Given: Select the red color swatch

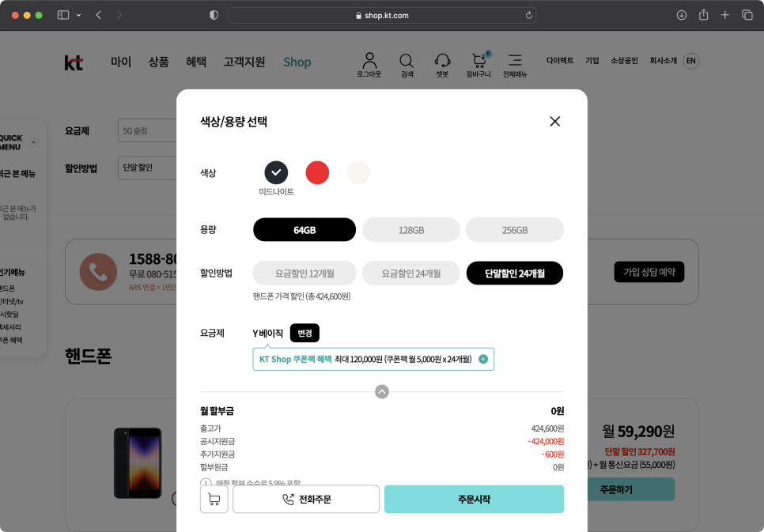Looking at the screenshot, I should click(x=317, y=172).
